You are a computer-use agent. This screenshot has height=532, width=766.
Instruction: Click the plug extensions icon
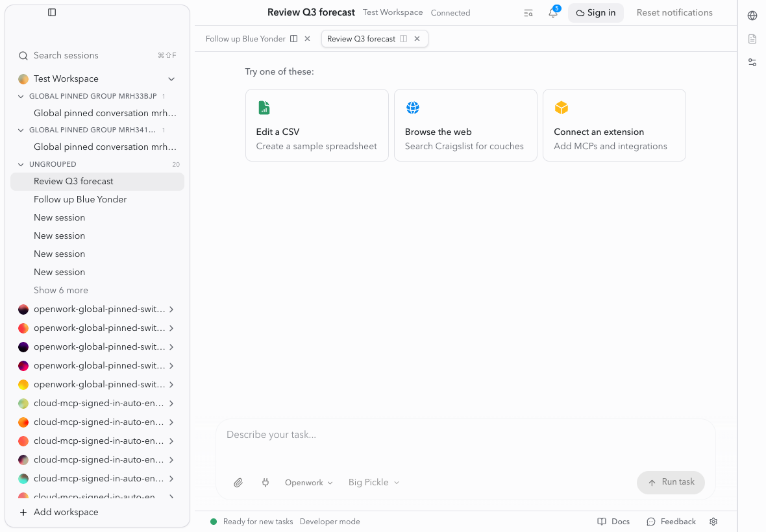(x=266, y=483)
